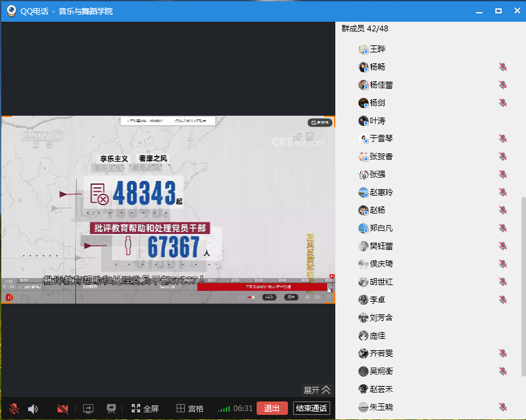End the call with 结束通话
526x420 pixels.
coord(311,408)
